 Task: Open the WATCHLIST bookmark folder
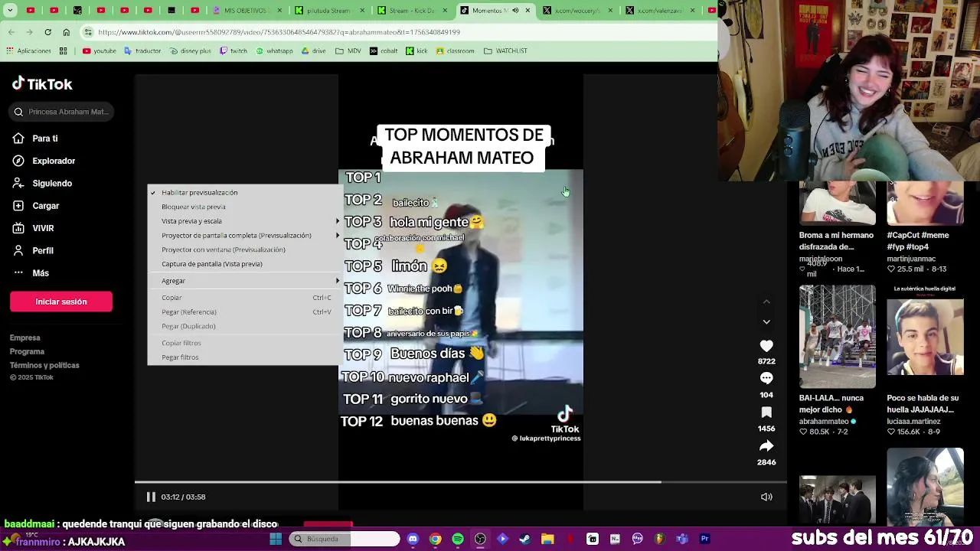pos(505,51)
